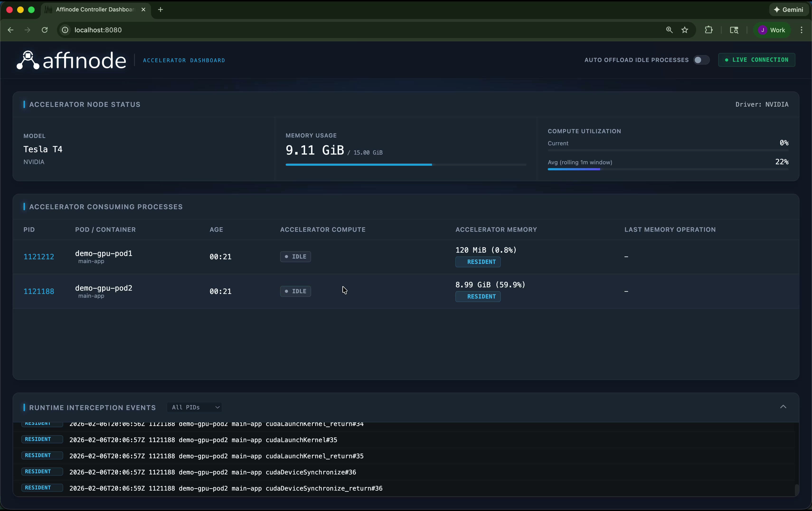Click the affinode logo

(x=71, y=60)
